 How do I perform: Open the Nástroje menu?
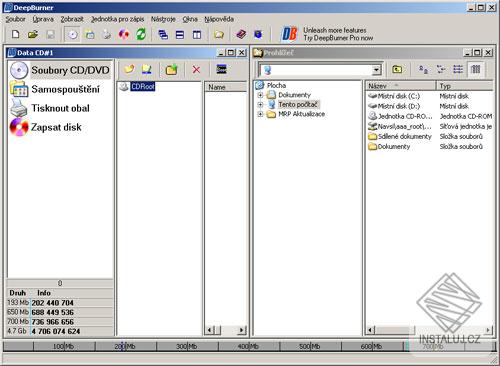coord(163,19)
